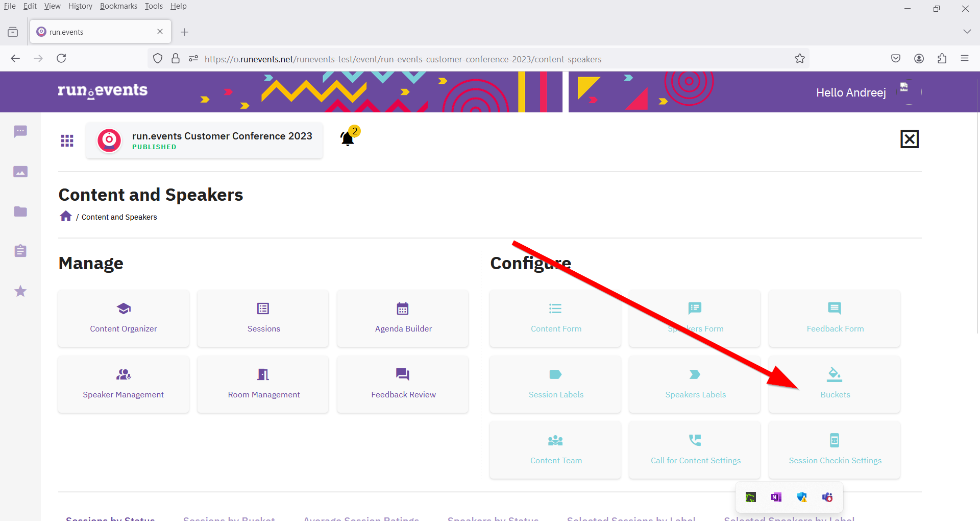Open the Feedback Review card
Image resolution: width=980 pixels, height=521 pixels.
pyautogui.click(x=403, y=384)
